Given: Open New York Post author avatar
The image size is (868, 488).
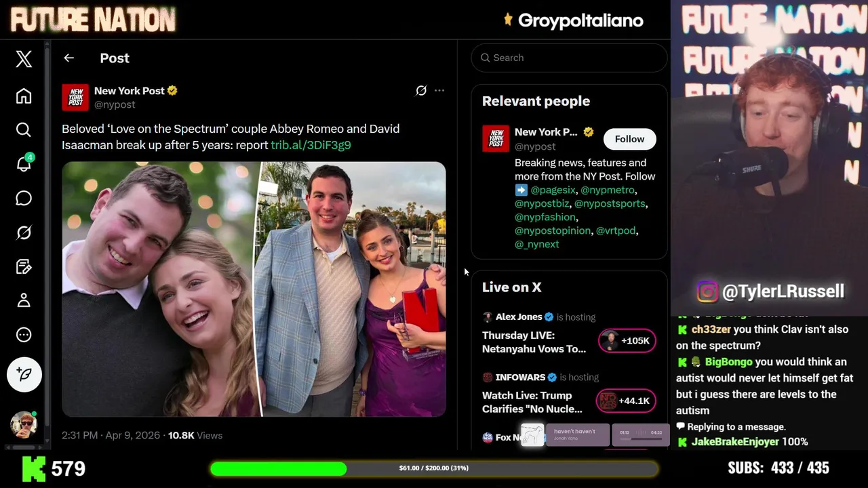Looking at the screenshot, I should [75, 98].
